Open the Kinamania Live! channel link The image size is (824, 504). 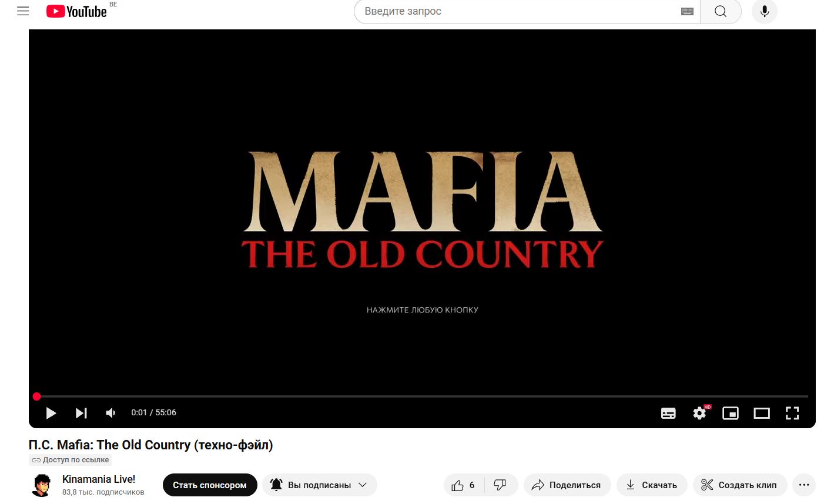[x=99, y=479]
